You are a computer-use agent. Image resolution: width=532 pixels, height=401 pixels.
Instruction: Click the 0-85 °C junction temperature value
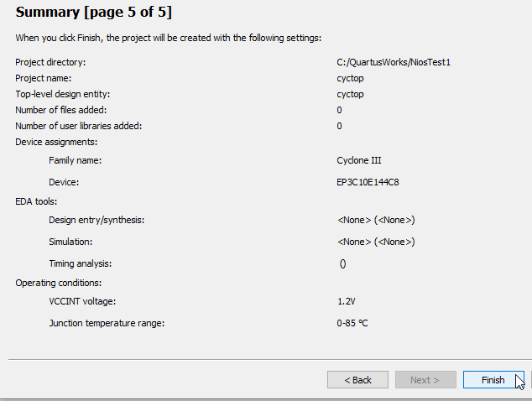tap(352, 323)
